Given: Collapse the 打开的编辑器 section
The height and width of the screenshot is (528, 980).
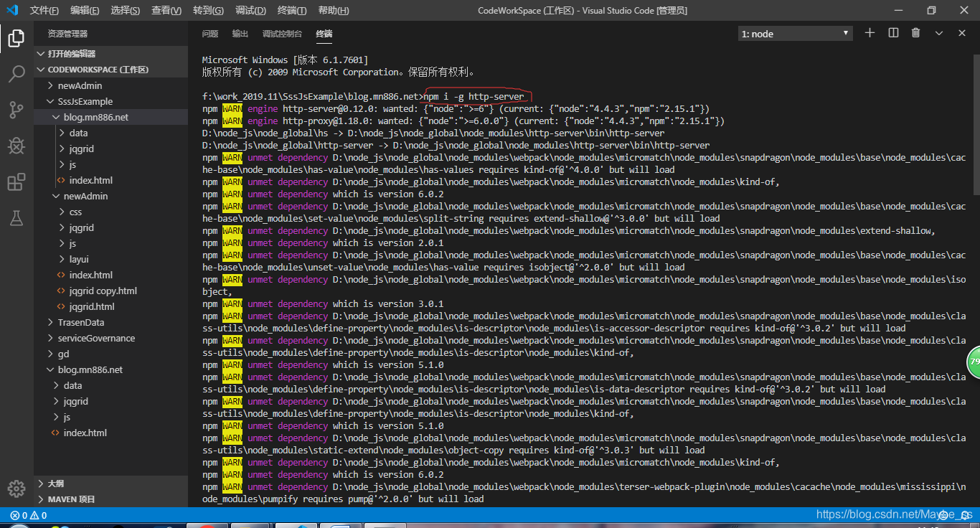Looking at the screenshot, I should pos(110,54).
